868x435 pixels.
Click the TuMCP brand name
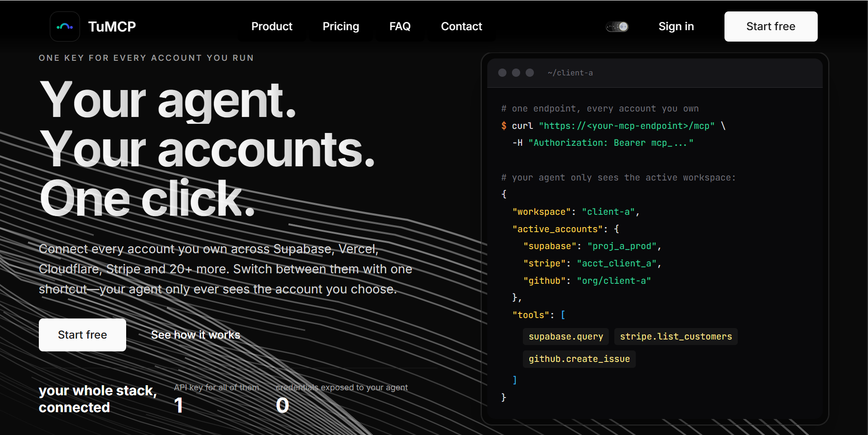(112, 27)
